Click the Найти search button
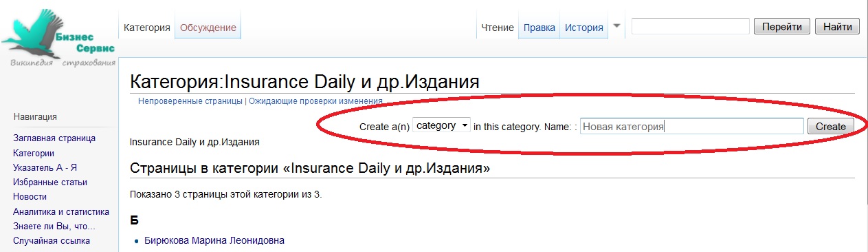Screen dimensions: 868x252 click(837, 26)
